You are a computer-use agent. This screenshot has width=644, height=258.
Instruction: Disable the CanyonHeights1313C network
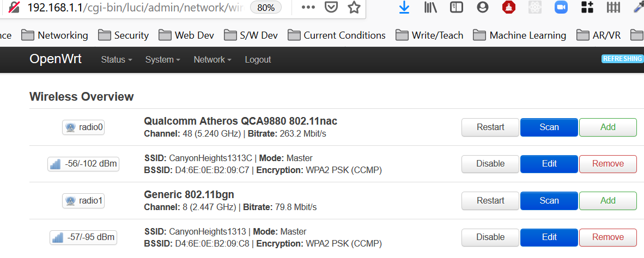(x=490, y=164)
